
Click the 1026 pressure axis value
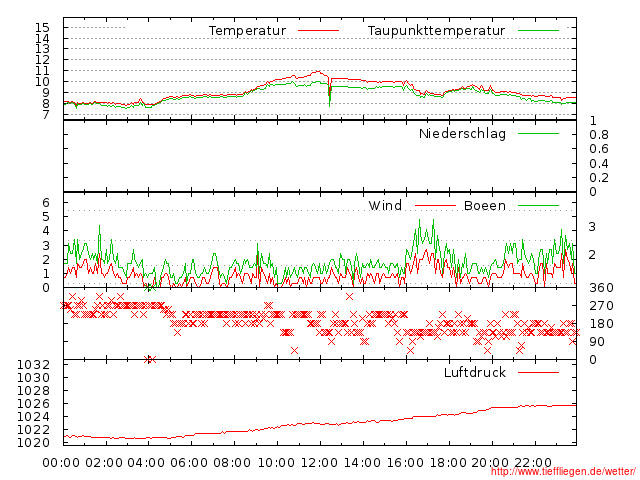[x=33, y=404]
